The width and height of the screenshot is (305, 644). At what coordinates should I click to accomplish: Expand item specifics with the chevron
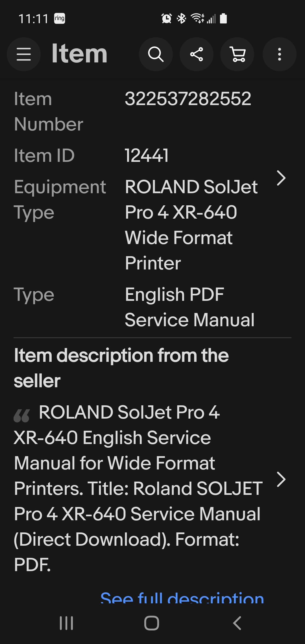click(x=281, y=178)
